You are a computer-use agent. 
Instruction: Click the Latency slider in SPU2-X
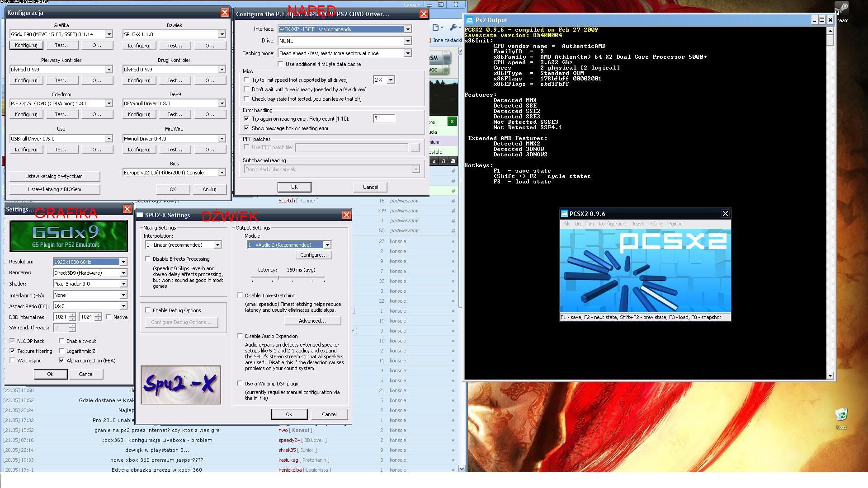(288, 278)
